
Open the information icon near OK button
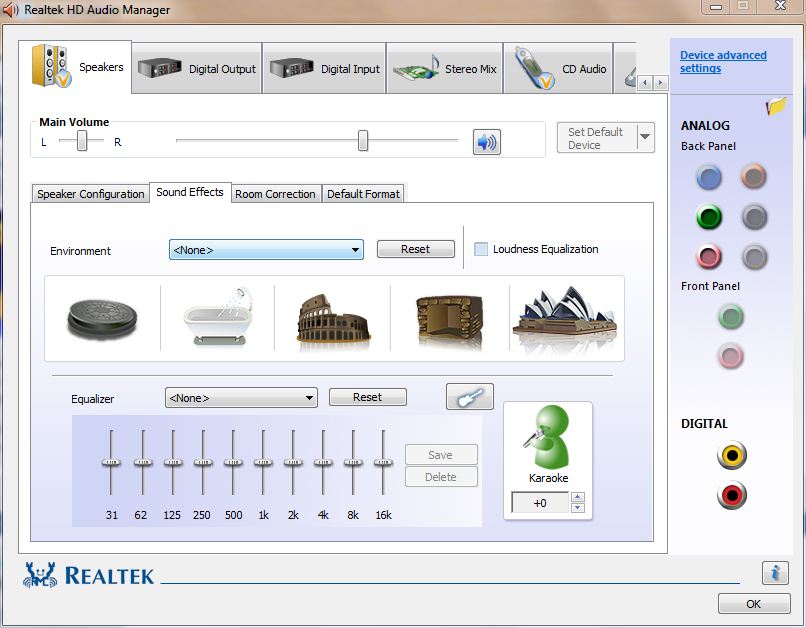click(x=774, y=573)
